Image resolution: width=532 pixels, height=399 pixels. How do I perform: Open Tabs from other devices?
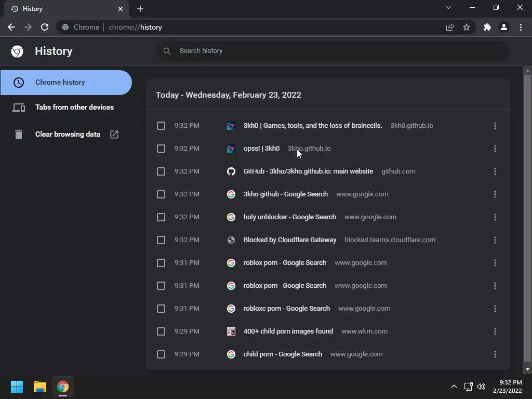point(74,107)
